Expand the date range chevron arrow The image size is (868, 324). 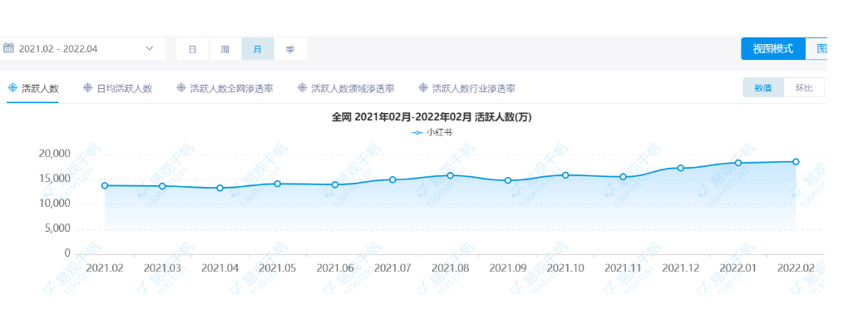(x=150, y=49)
